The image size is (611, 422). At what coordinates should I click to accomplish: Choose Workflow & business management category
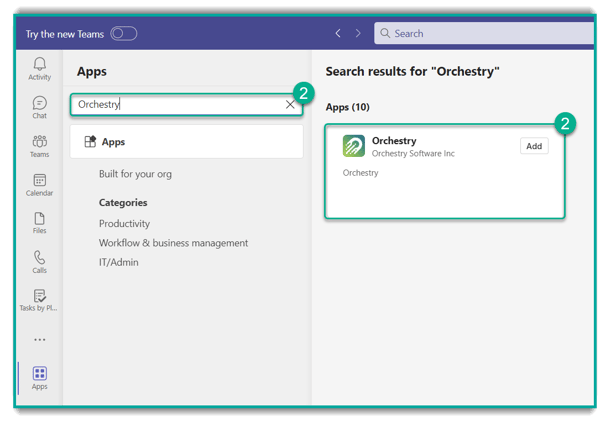pyautogui.click(x=173, y=243)
